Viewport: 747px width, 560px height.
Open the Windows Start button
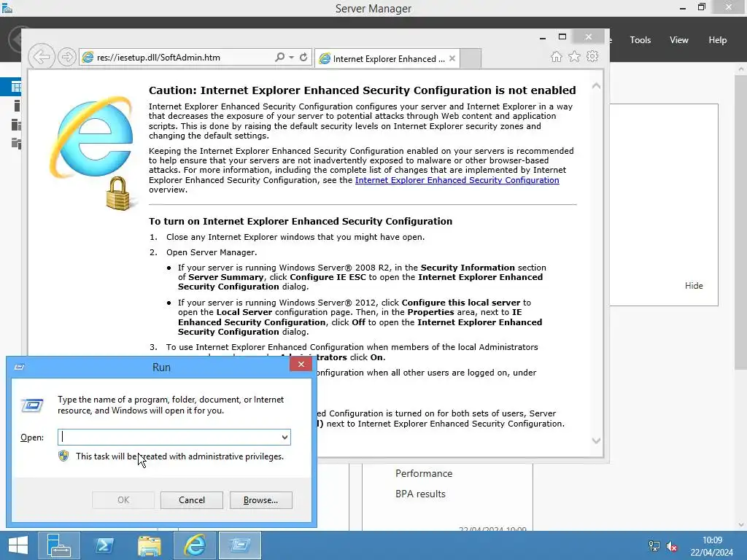tap(18, 545)
